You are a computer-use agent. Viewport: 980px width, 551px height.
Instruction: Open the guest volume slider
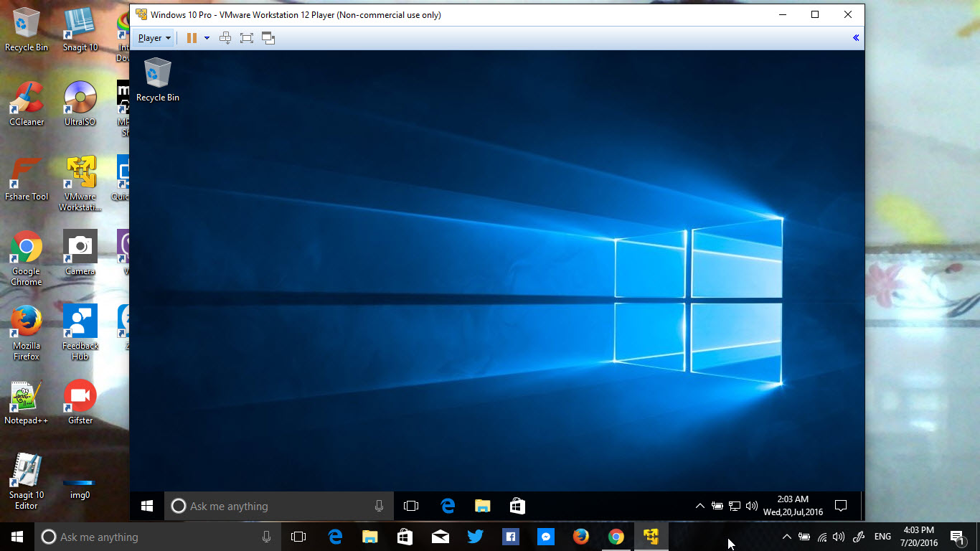point(750,505)
